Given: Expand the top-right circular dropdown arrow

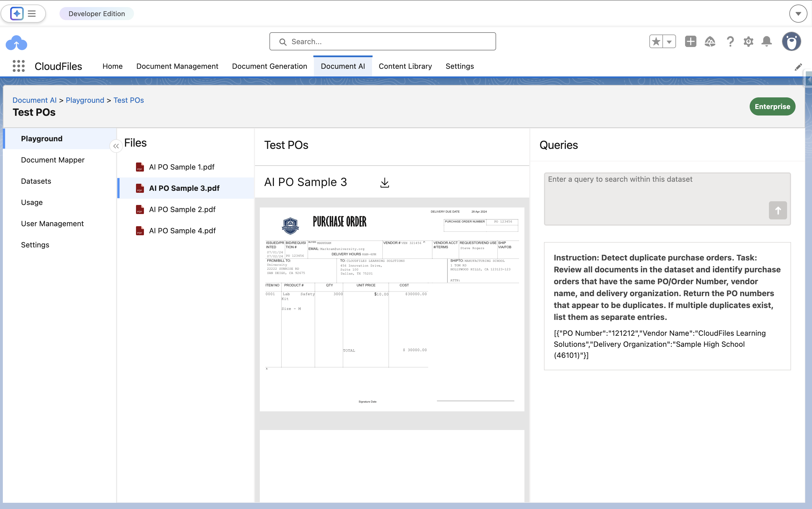Looking at the screenshot, I should [x=798, y=14].
